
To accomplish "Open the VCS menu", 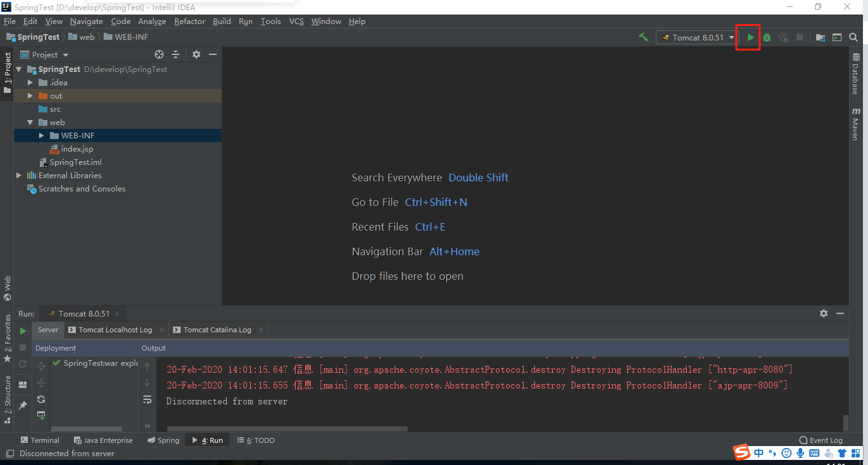I will (296, 21).
